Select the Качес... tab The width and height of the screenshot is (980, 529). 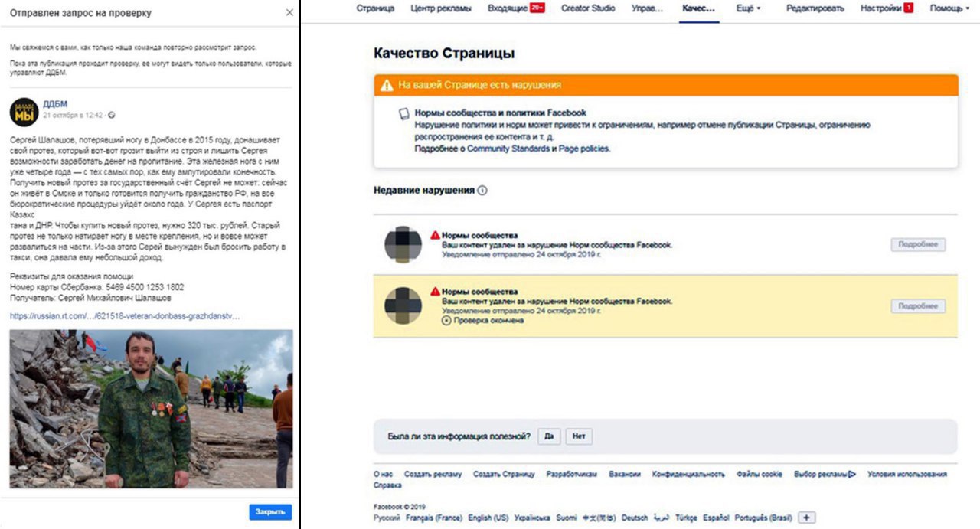click(698, 8)
